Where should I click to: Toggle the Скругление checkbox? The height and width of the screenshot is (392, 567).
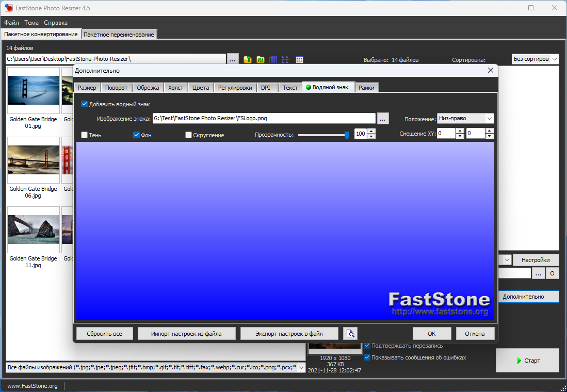click(x=189, y=135)
